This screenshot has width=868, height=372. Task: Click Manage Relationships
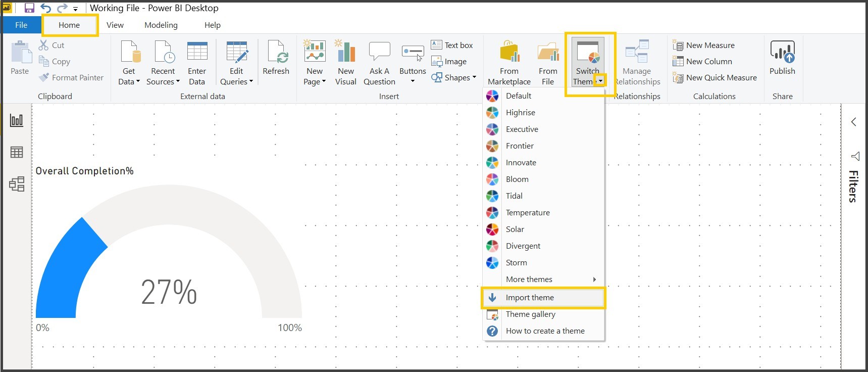pos(637,63)
